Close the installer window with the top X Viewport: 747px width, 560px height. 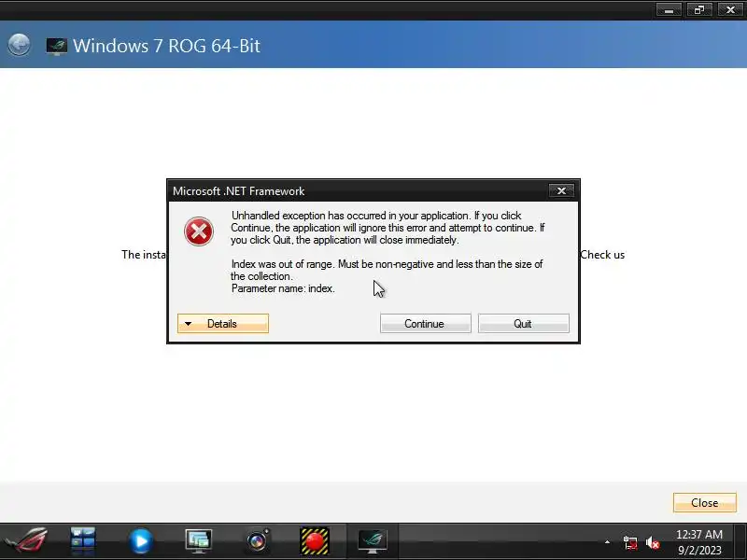pyautogui.click(x=730, y=10)
